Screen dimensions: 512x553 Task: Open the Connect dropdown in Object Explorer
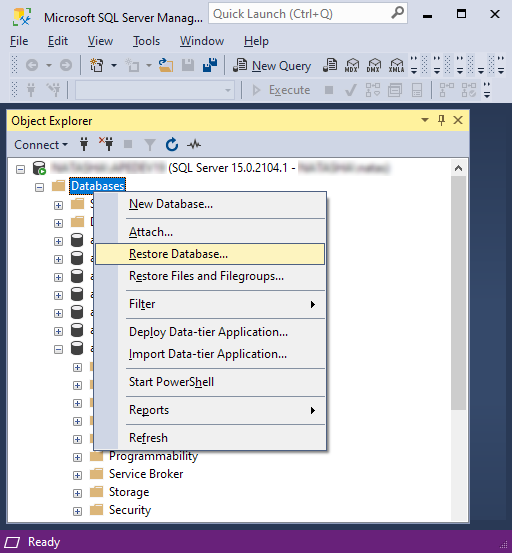click(x=41, y=145)
